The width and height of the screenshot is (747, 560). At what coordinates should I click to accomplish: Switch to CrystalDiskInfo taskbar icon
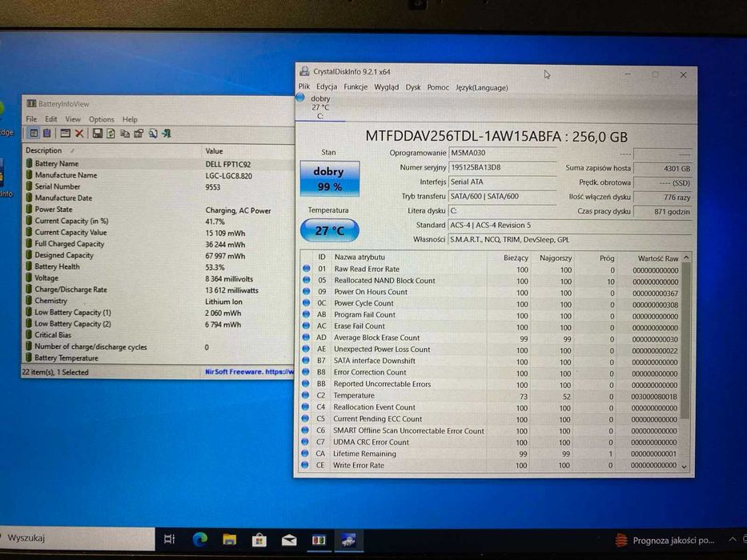[x=348, y=540]
